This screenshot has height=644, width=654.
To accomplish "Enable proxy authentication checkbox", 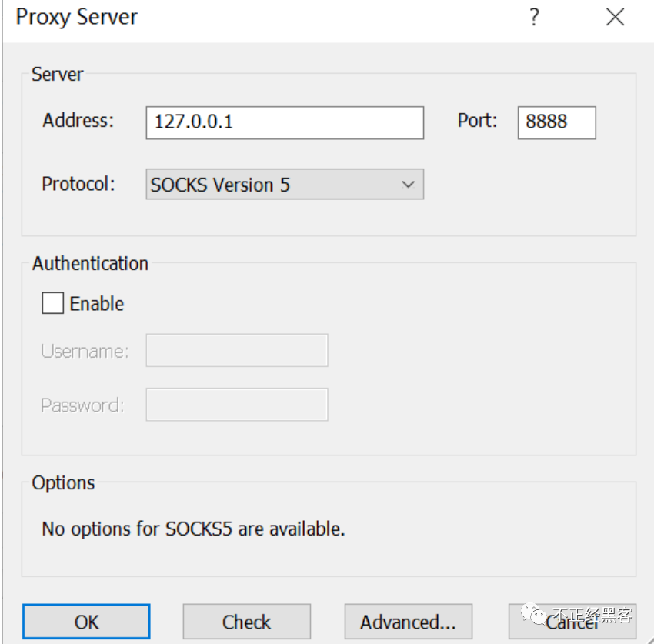I will point(53,304).
